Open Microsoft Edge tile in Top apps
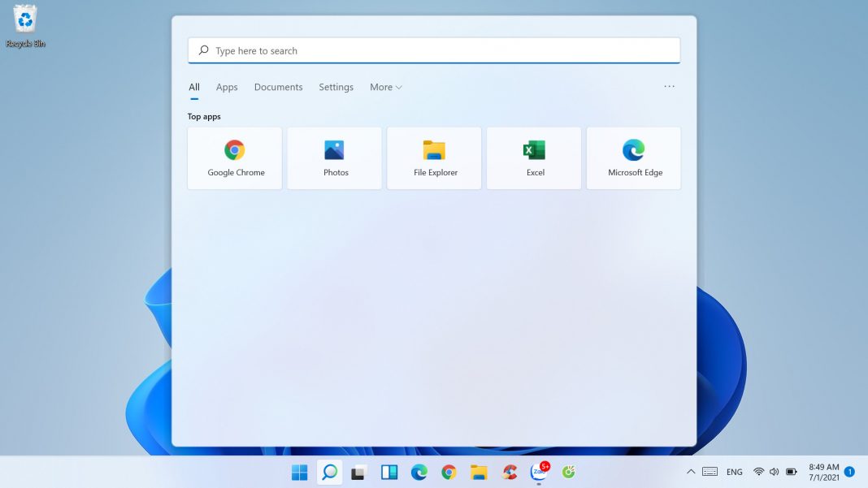The height and width of the screenshot is (488, 868). (634, 158)
